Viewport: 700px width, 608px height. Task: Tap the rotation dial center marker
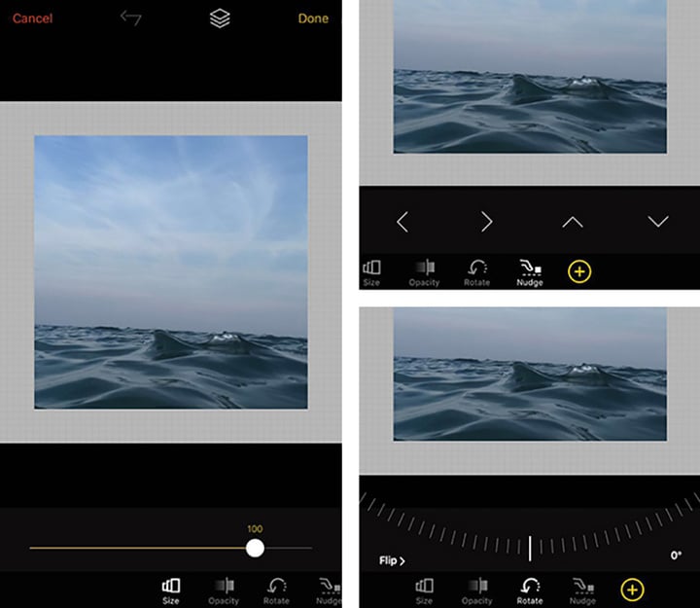point(530,548)
